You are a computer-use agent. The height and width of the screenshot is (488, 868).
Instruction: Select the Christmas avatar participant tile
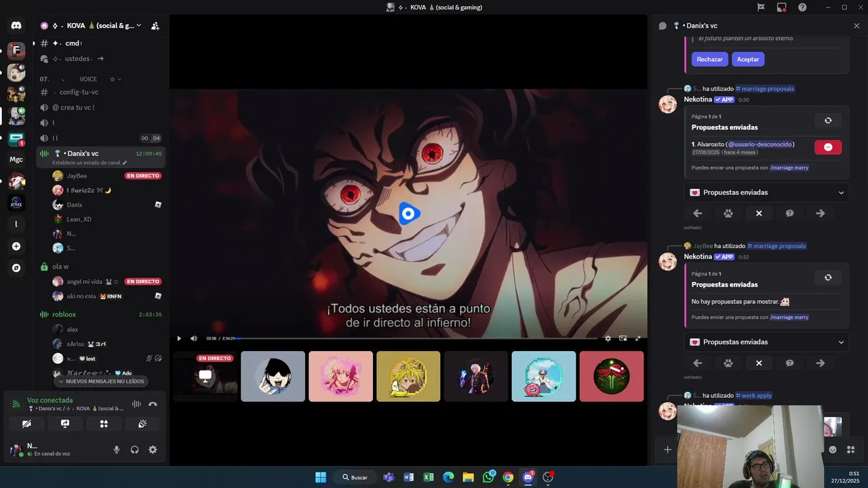tap(612, 376)
